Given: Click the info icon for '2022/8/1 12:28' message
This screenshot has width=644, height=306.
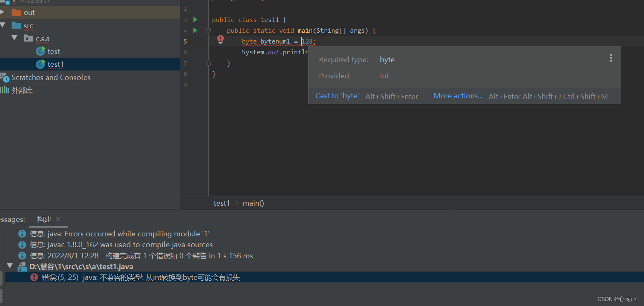Looking at the screenshot, I should click(22, 256).
